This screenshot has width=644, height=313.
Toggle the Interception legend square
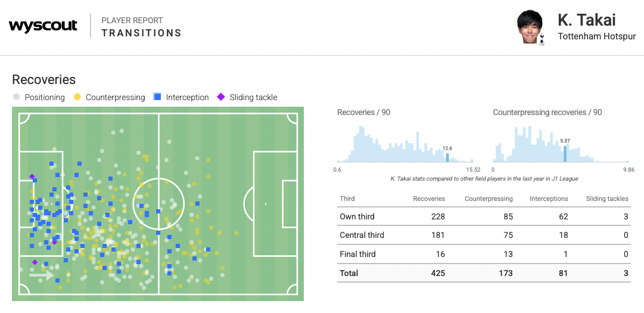tap(157, 97)
